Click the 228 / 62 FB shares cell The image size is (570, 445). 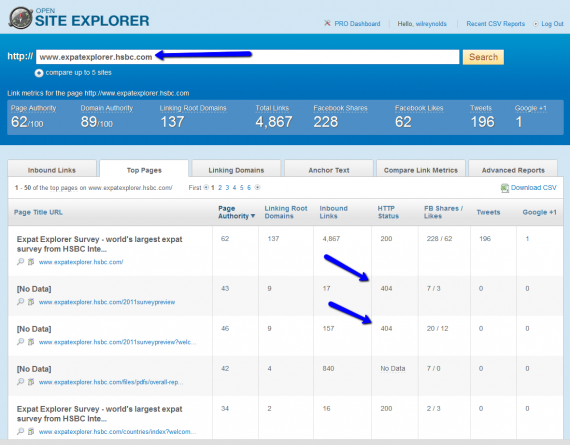click(439, 239)
